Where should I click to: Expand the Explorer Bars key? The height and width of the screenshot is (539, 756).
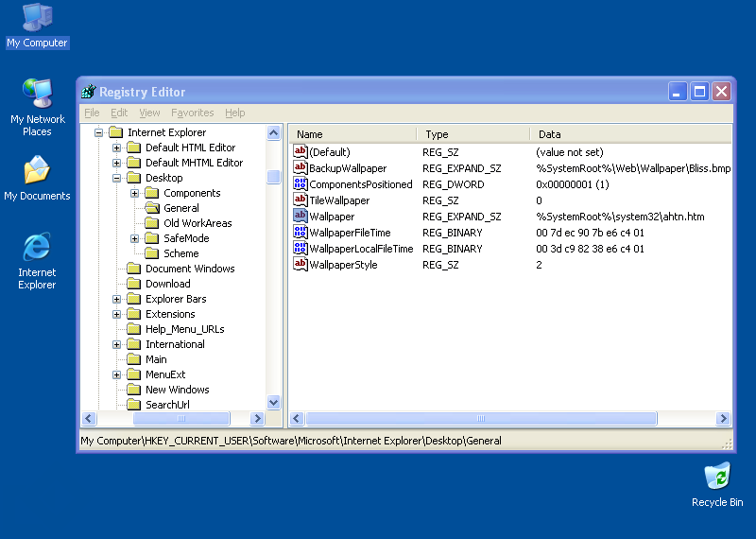116,299
